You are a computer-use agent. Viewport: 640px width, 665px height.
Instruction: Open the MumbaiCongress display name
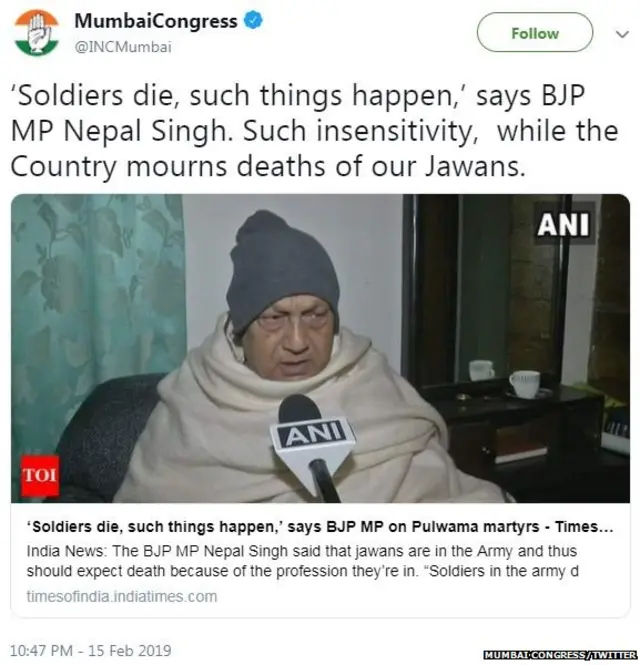[156, 21]
